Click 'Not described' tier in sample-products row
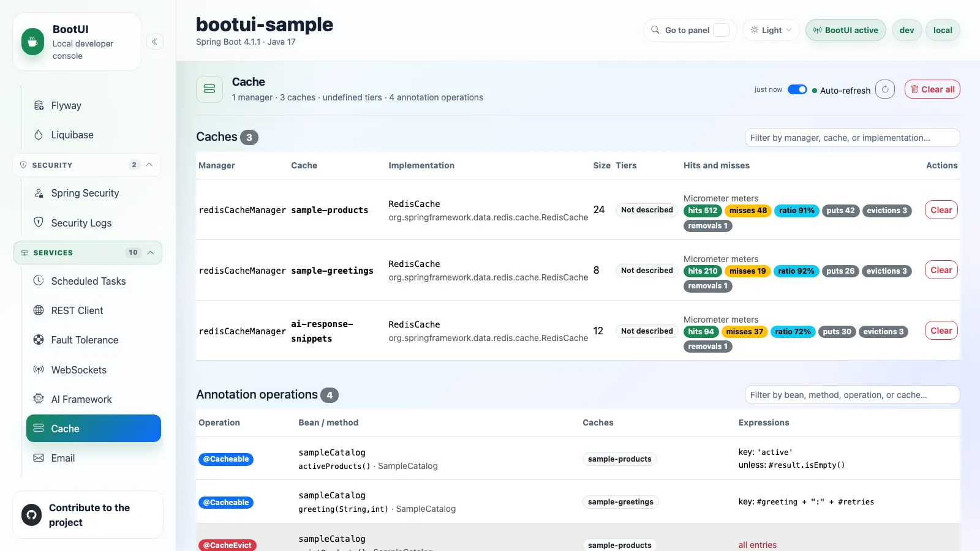The image size is (980, 551). pyautogui.click(x=647, y=210)
